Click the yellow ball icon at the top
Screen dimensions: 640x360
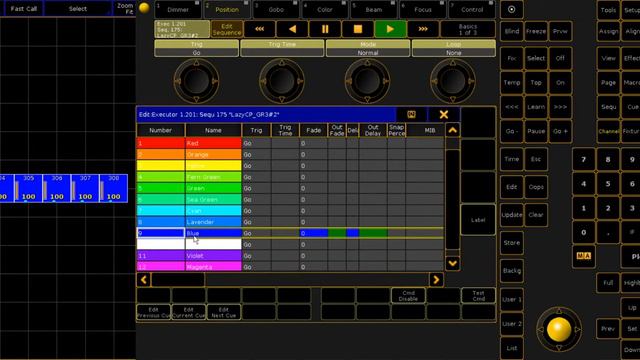(x=144, y=7)
